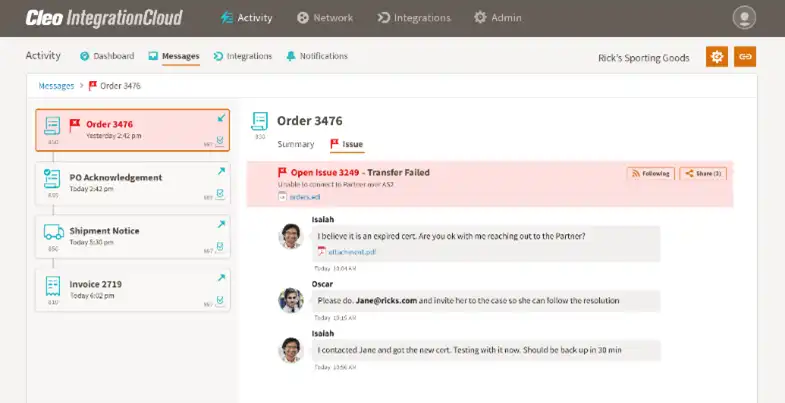Switch to the Dashboard sub-tab
The image size is (785, 403).
coord(107,56)
